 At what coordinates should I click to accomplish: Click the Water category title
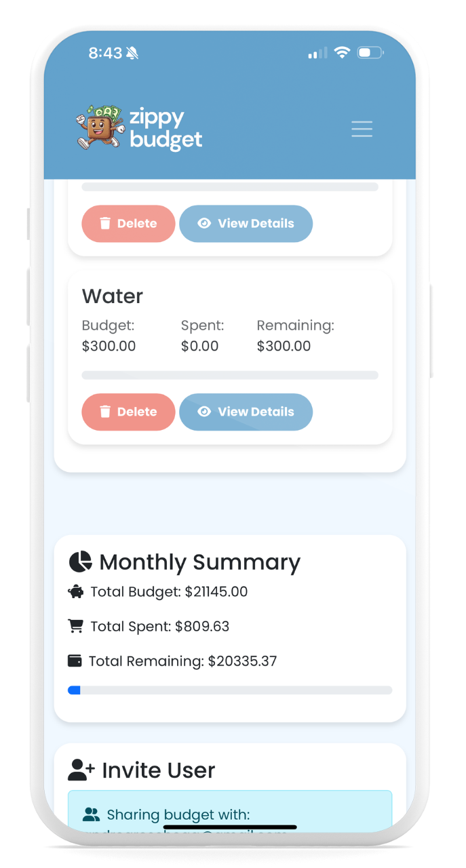tap(113, 296)
